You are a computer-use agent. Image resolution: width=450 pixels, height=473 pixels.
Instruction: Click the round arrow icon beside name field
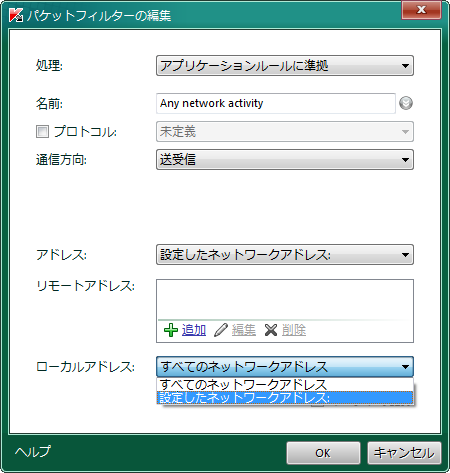[406, 103]
